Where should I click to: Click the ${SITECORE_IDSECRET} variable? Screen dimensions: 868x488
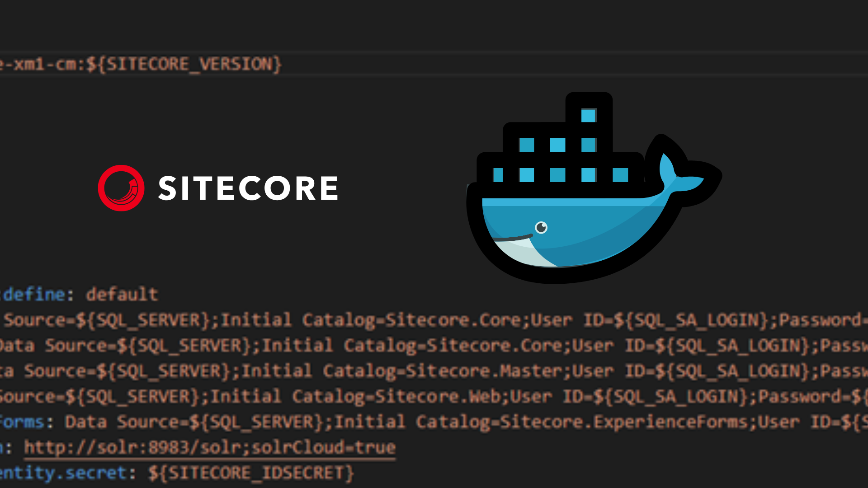251,473
